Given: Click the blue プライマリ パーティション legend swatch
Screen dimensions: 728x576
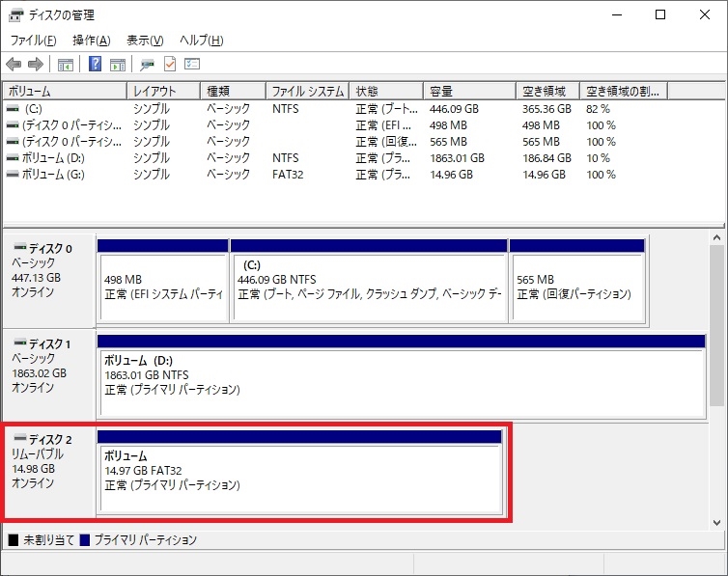Looking at the screenshot, I should point(85,540).
